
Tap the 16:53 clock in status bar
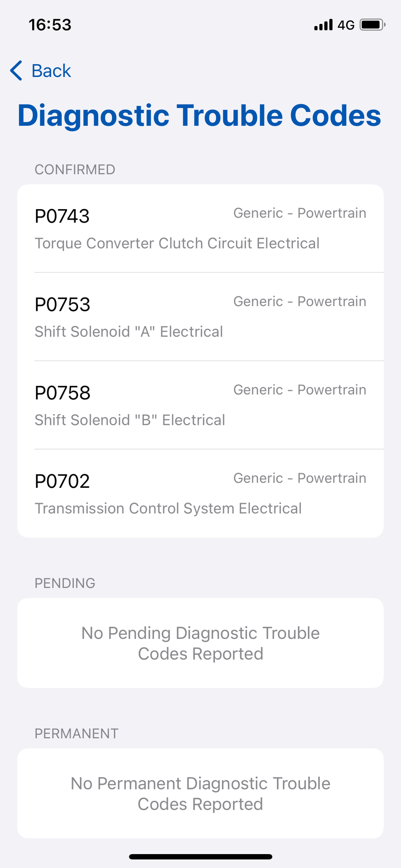click(x=50, y=25)
